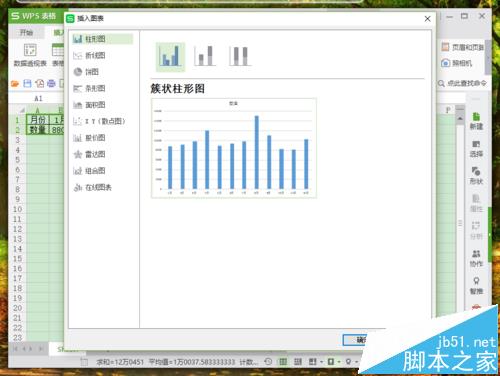Click the 求和=12万0451 status bar value
The image size is (500, 376).
coord(120,362)
